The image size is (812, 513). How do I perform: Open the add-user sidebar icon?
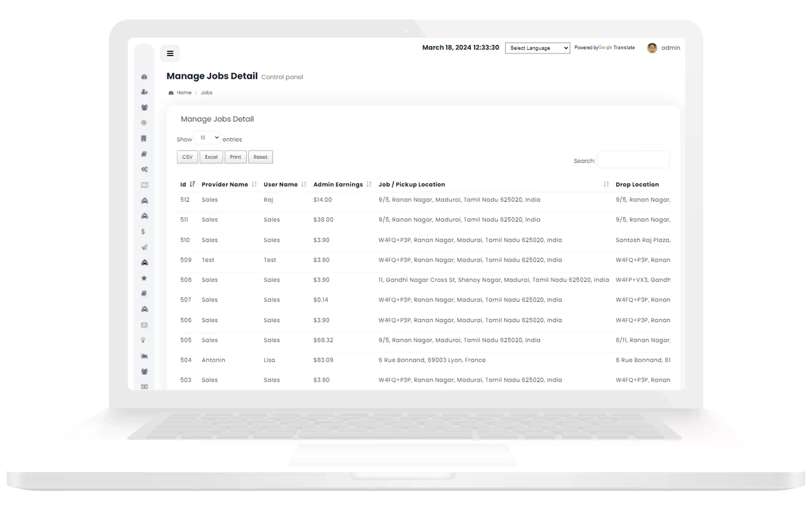pyautogui.click(x=144, y=92)
